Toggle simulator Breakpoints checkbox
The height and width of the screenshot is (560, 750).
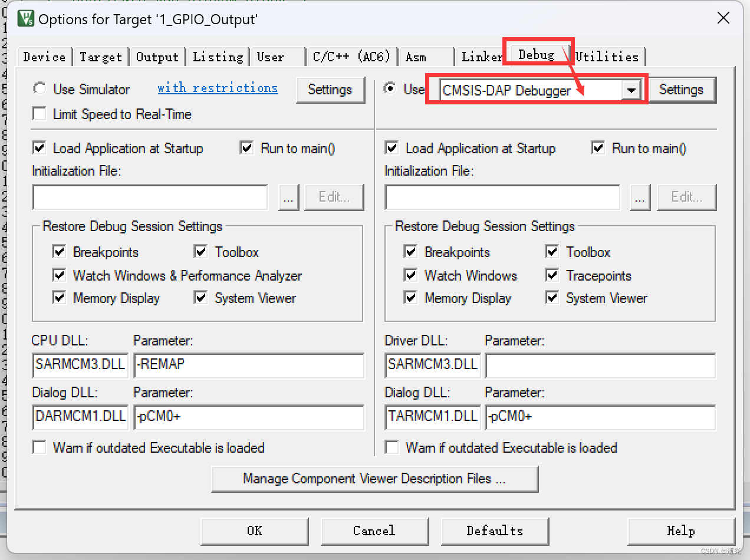60,252
